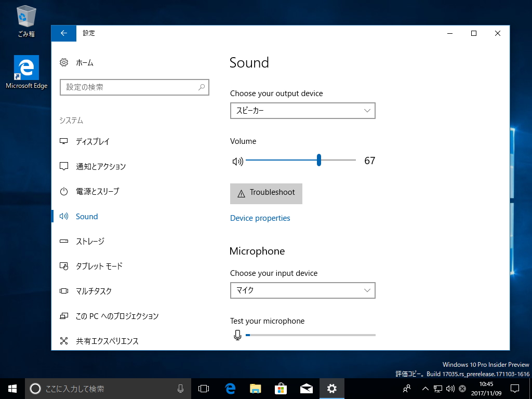Select タブレット モード in the sidebar

pyautogui.click(x=99, y=266)
